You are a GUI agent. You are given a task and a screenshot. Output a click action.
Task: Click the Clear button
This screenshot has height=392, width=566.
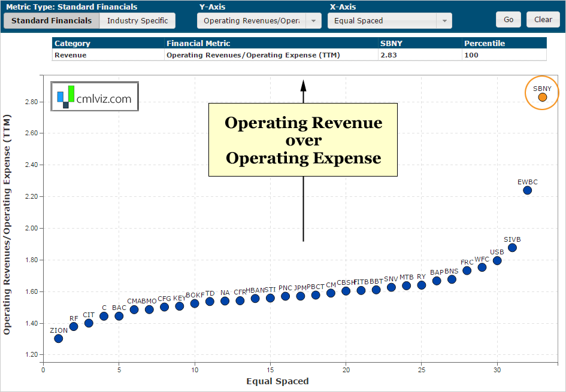click(x=543, y=20)
